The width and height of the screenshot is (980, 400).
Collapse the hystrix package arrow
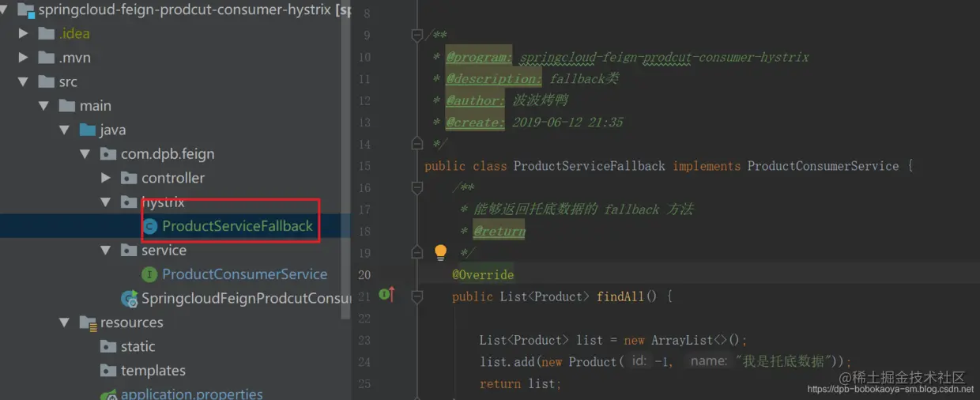coord(106,202)
